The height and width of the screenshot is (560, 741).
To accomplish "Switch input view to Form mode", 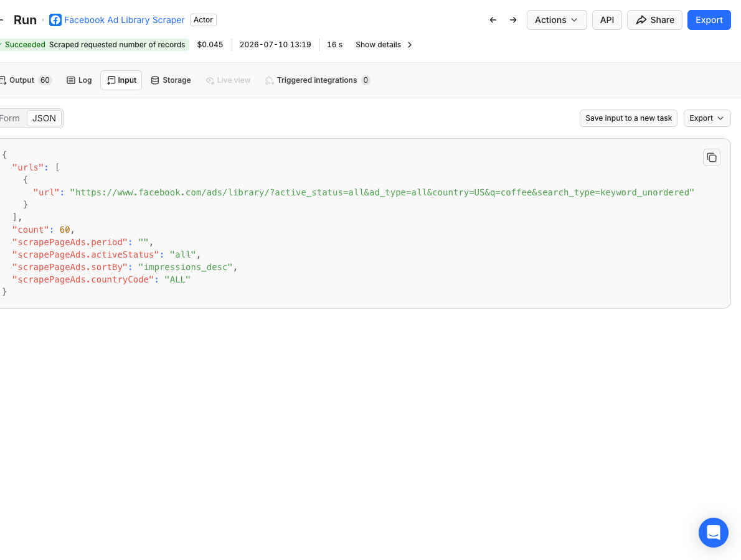I will pos(10,118).
